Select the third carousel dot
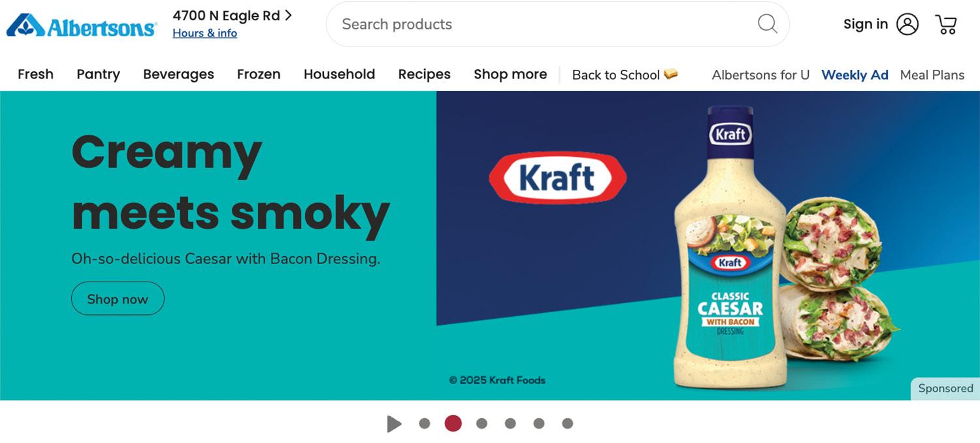980x443 pixels. (482, 423)
